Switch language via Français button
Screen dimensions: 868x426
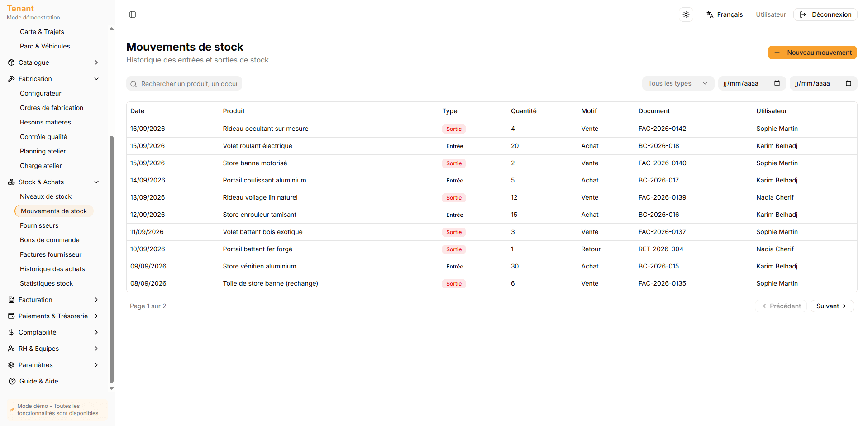tap(725, 14)
